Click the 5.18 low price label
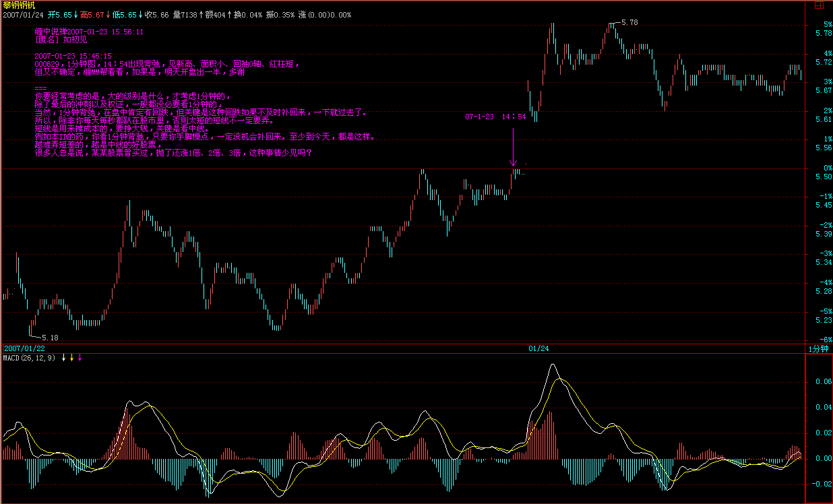This screenshot has height=504, width=833. pyautogui.click(x=50, y=337)
